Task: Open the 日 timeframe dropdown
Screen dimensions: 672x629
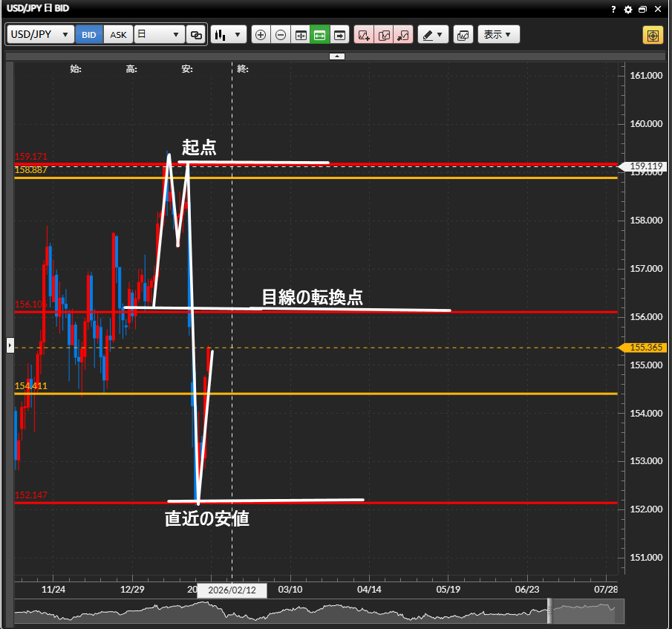Action: click(x=160, y=35)
